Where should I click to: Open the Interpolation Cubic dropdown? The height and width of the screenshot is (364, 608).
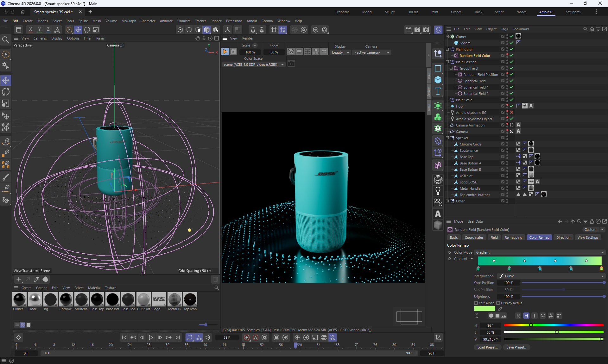pyautogui.click(x=551, y=276)
